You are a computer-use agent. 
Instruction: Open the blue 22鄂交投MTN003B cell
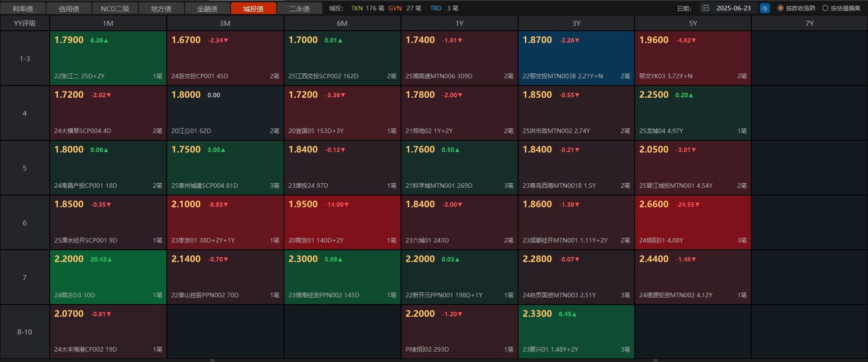pyautogui.click(x=576, y=58)
